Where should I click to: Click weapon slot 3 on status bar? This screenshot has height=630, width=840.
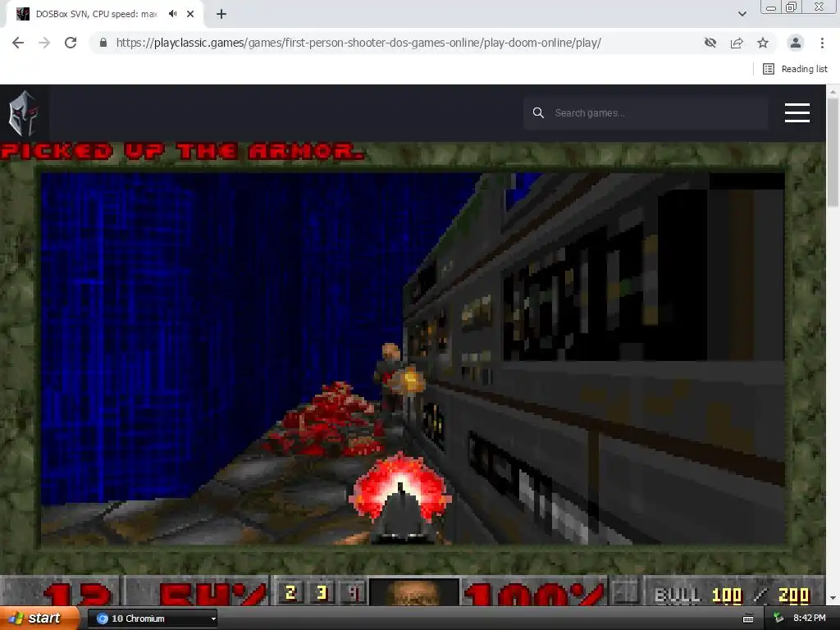(x=322, y=592)
